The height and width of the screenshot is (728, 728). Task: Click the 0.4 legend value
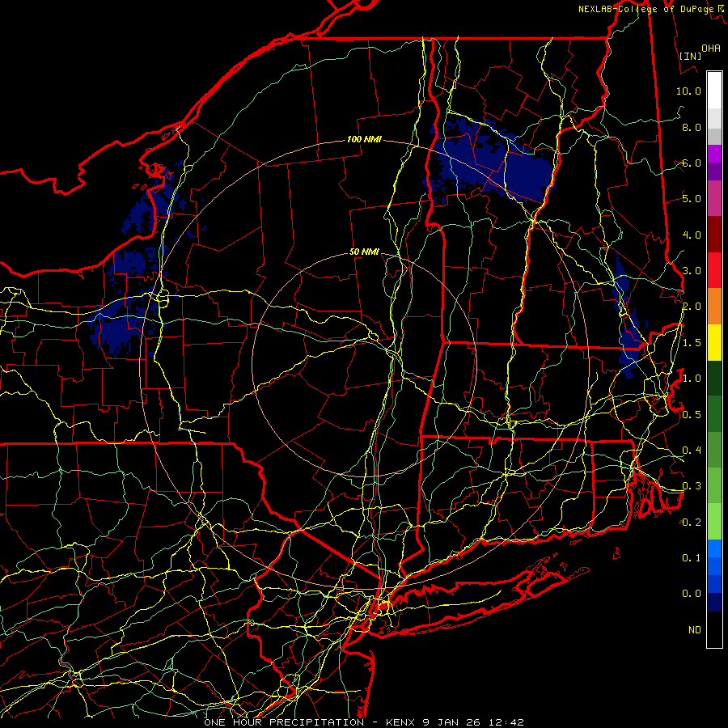tap(692, 450)
